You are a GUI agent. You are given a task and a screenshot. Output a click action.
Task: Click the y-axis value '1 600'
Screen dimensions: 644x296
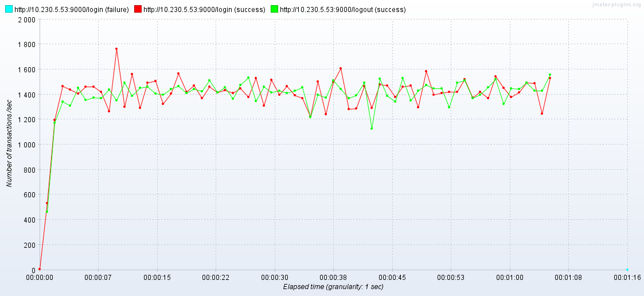[27, 69]
